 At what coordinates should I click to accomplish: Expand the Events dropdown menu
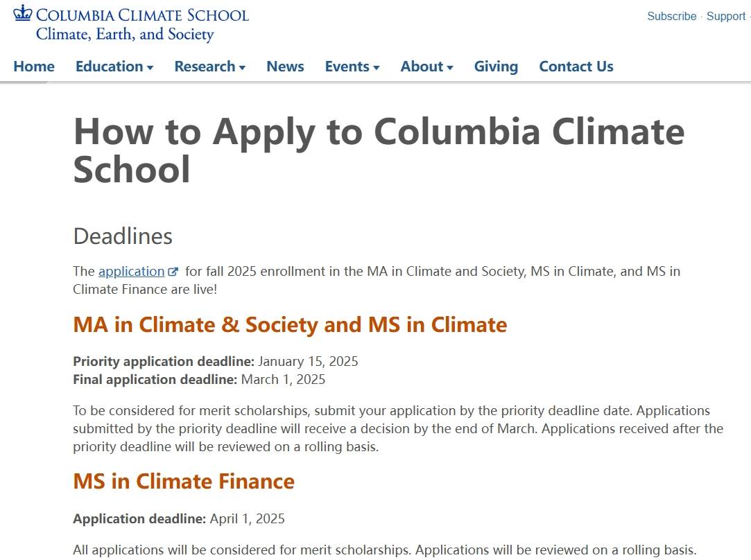[352, 66]
